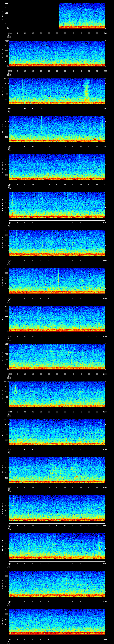114x644 pixels.
Task: Click the '6:00' end time label
Action: [105, 71]
